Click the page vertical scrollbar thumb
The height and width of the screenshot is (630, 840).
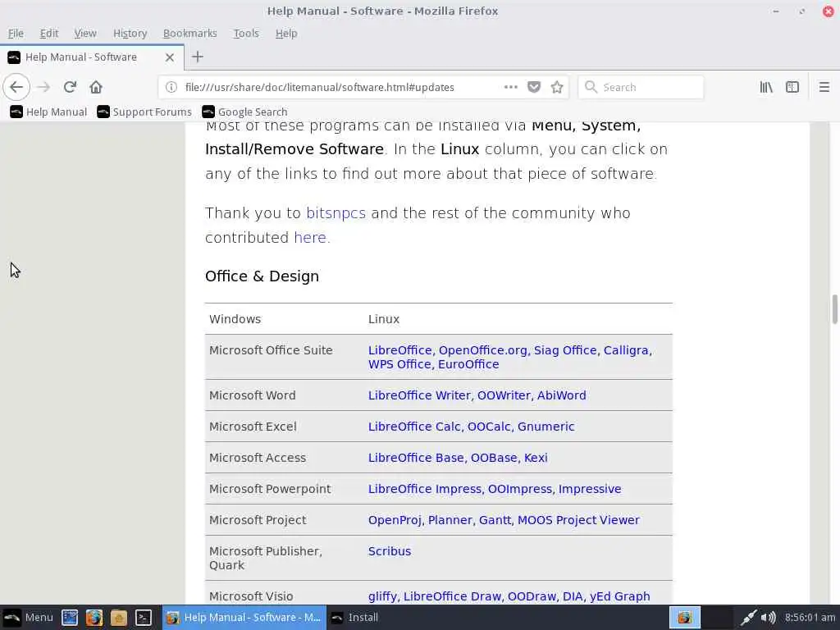pos(834,309)
